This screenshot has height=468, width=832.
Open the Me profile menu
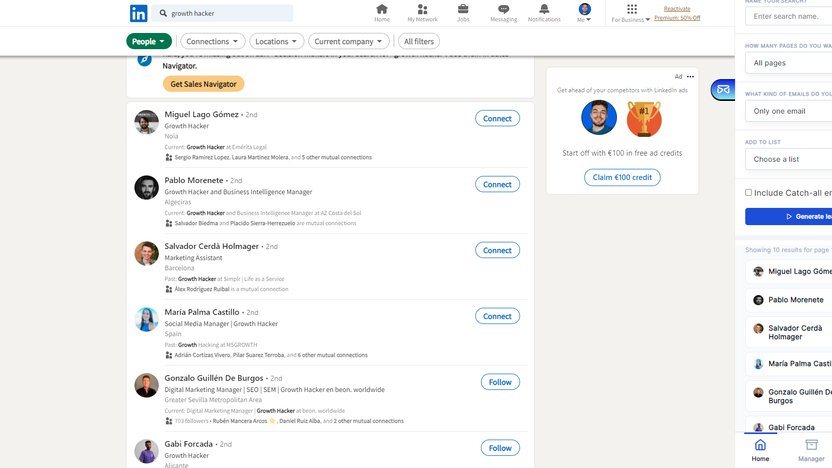pos(584,13)
